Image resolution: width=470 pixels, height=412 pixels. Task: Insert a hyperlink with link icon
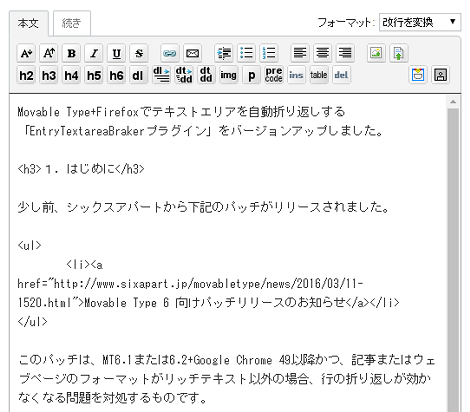(x=169, y=53)
